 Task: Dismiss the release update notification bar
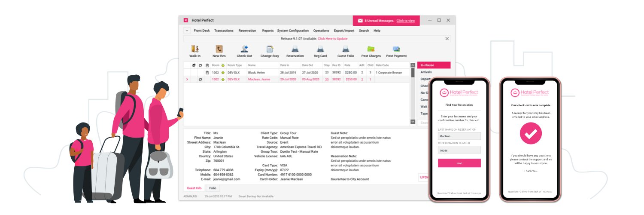[447, 39]
